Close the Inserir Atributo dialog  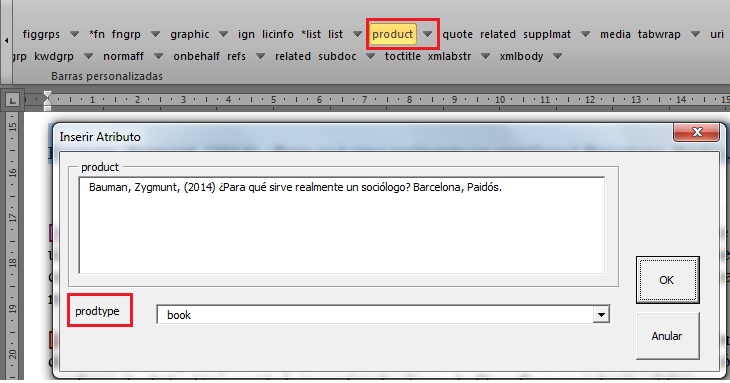696,132
